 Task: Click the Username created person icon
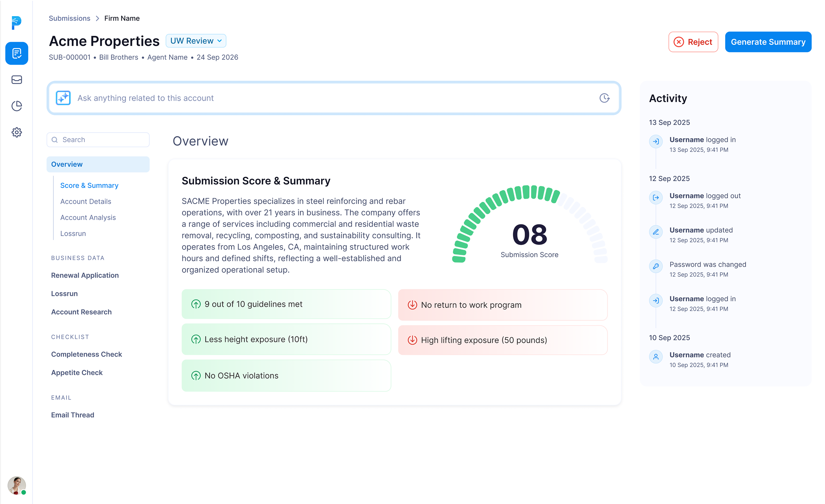[656, 357]
